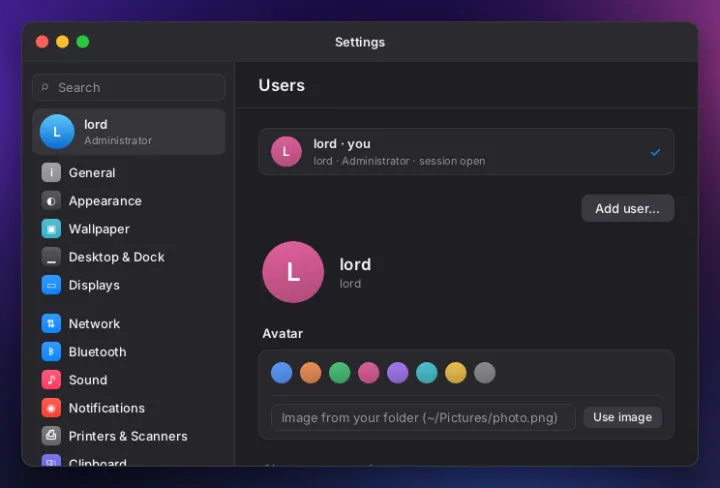Screen dimensions: 720x488
Task: Select Bluetooth in the sidebar
Action: pyautogui.click(x=129, y=352)
